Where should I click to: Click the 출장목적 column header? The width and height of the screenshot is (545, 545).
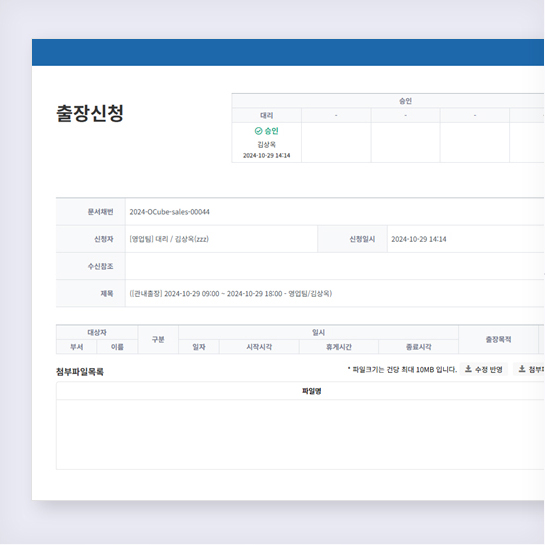coord(498,340)
